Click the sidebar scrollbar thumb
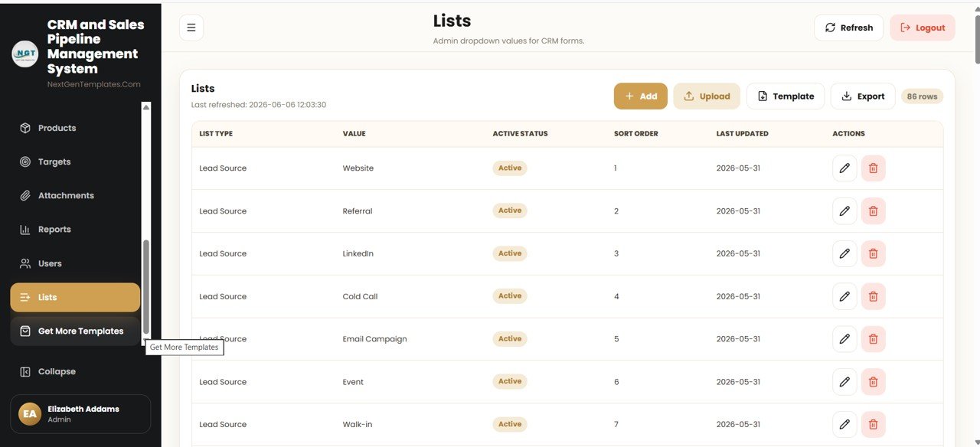 pos(146,287)
